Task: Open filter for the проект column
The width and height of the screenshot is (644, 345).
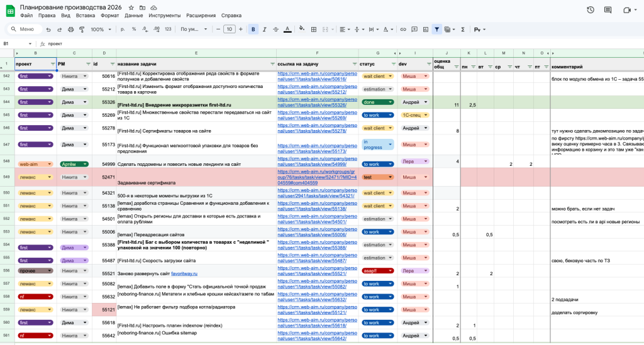Action: point(53,64)
